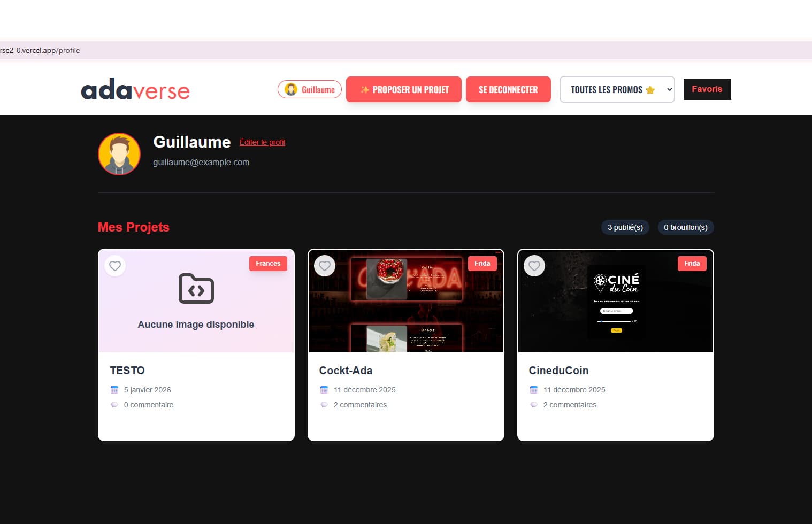The height and width of the screenshot is (524, 812).
Task: Click the sparkle icon on Proposer un projet
Action: [366, 89]
